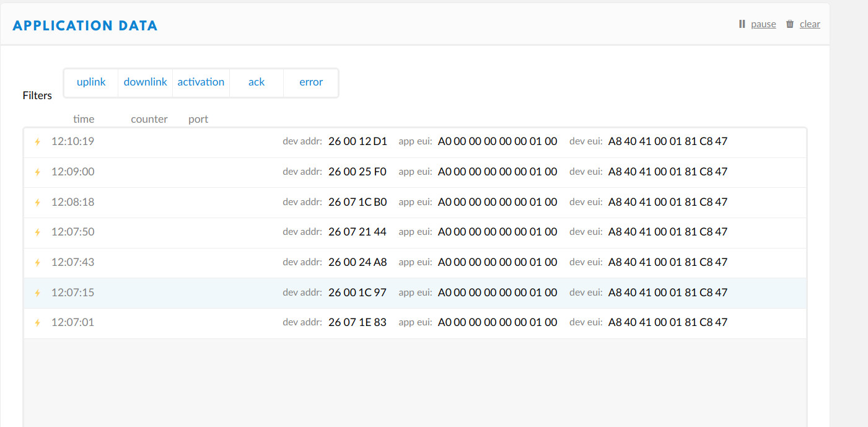
Task: Open the 12:07:43 activation entry
Action: pyautogui.click(x=415, y=263)
